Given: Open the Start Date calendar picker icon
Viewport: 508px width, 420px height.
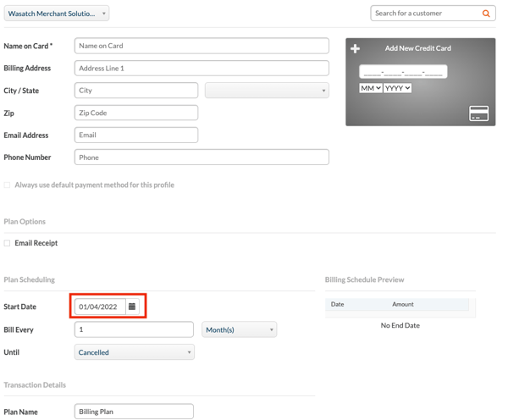Looking at the screenshot, I should [x=132, y=307].
